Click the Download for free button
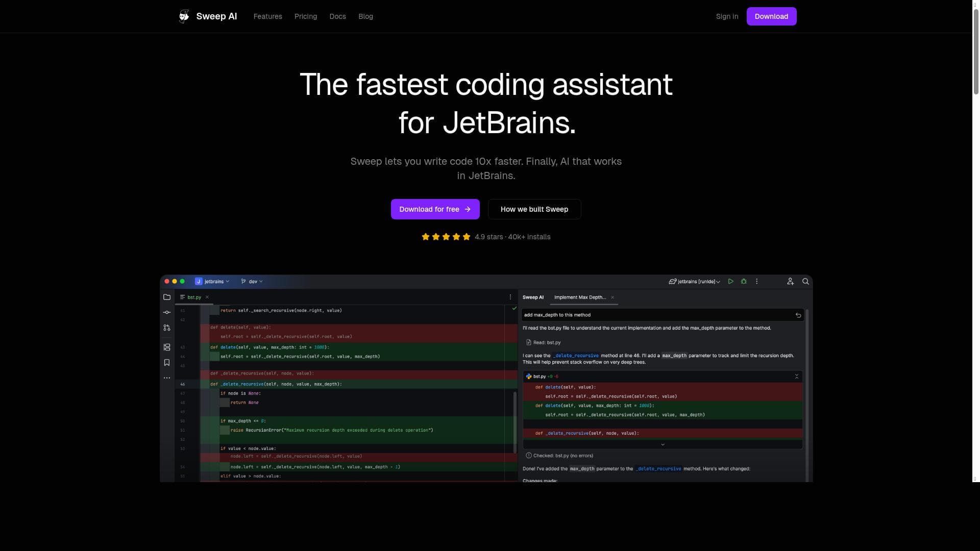Screen dimensions: 980x551 click(435, 209)
